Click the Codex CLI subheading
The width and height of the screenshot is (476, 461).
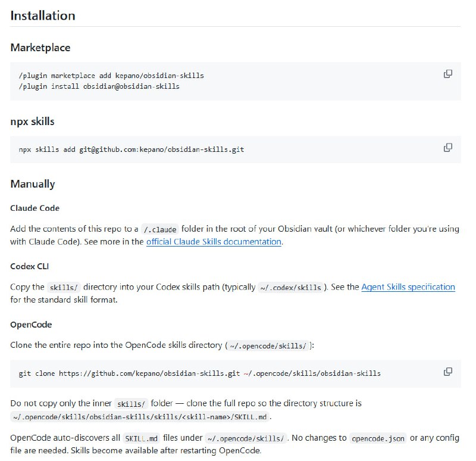tap(29, 266)
